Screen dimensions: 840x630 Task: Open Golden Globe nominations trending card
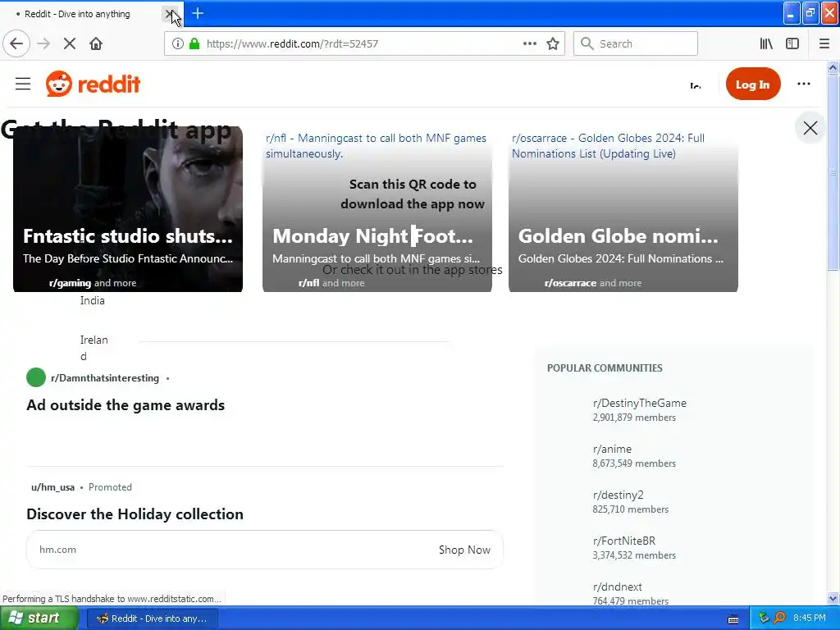tap(623, 209)
